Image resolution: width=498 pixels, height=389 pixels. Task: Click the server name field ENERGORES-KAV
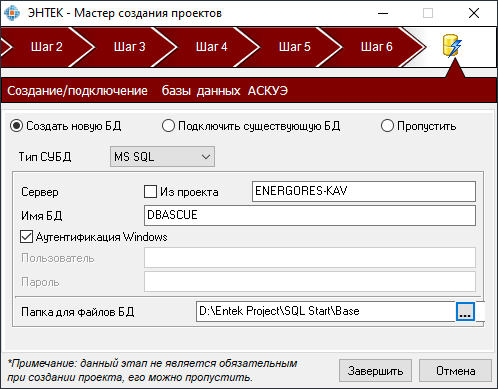click(364, 191)
